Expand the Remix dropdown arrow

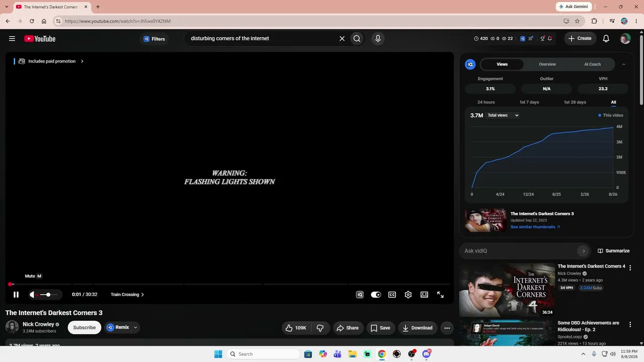[x=135, y=327]
